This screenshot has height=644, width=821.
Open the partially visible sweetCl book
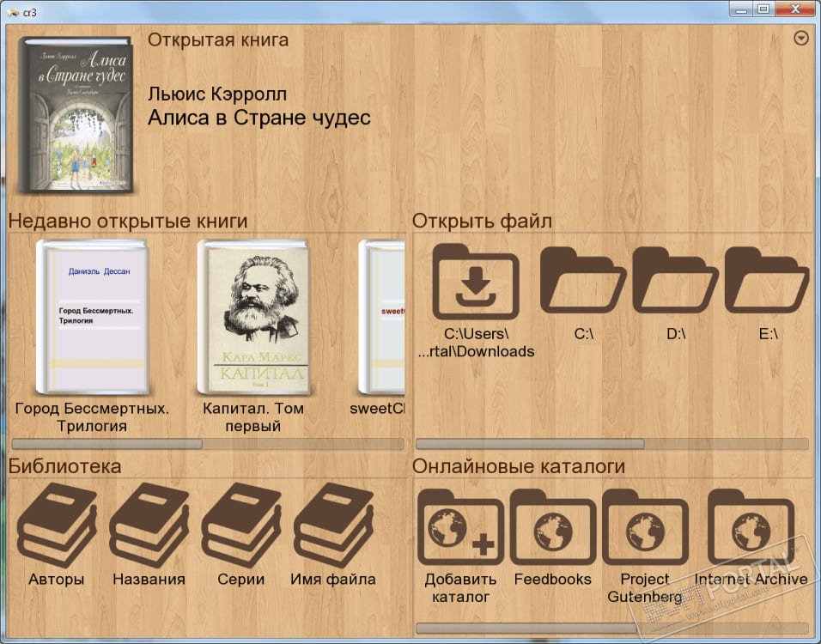coord(381,318)
